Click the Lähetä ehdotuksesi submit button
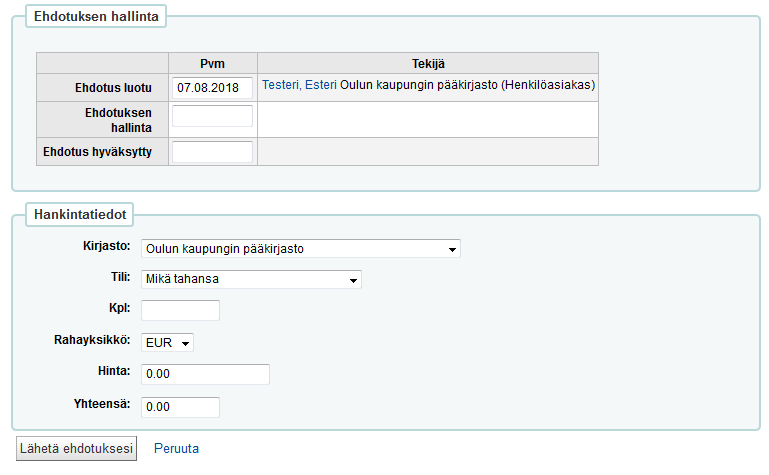This screenshot has width=769, height=475. pos(77,449)
